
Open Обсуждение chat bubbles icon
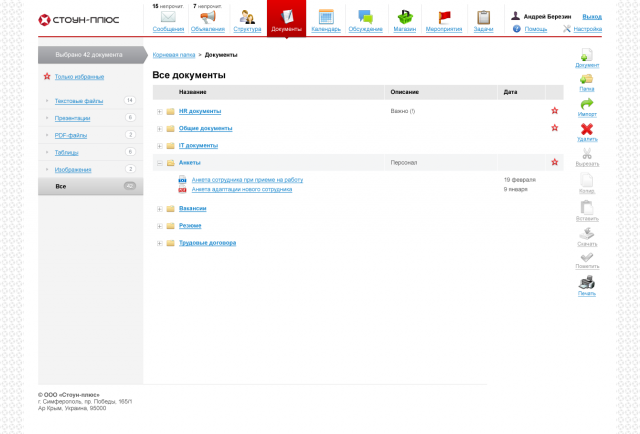365,17
